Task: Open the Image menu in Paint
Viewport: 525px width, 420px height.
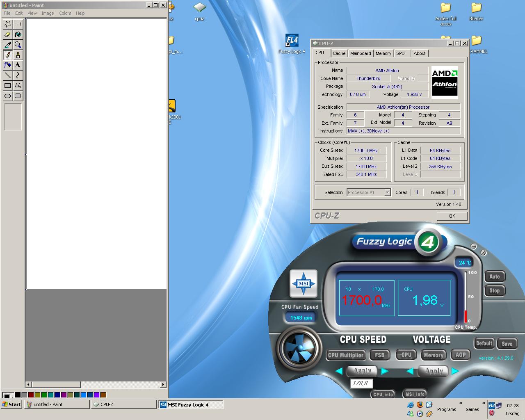Action: coord(48,13)
